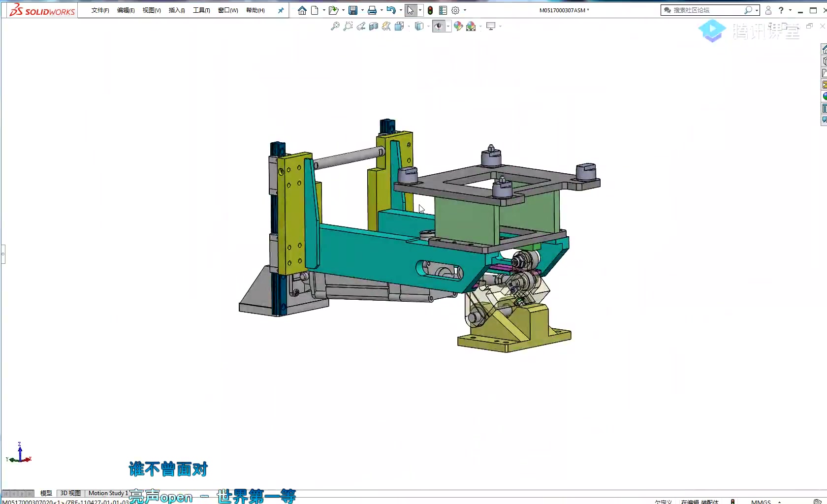This screenshot has height=504, width=827.
Task: Open the 工具(T) menu
Action: click(x=201, y=10)
